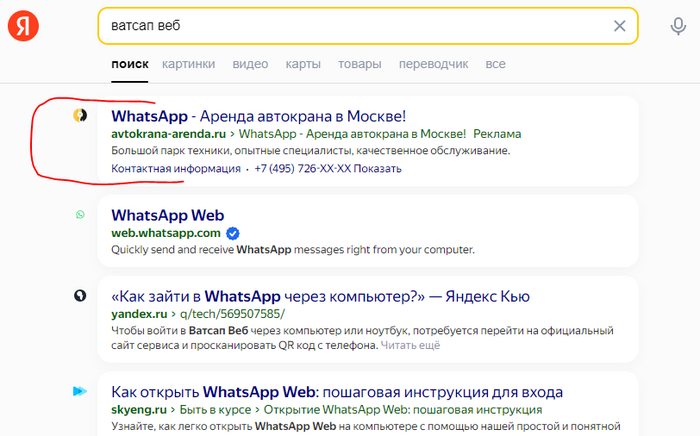Open the WhatsApp Web result title
Viewport: 700px width, 436px height.
167,215
